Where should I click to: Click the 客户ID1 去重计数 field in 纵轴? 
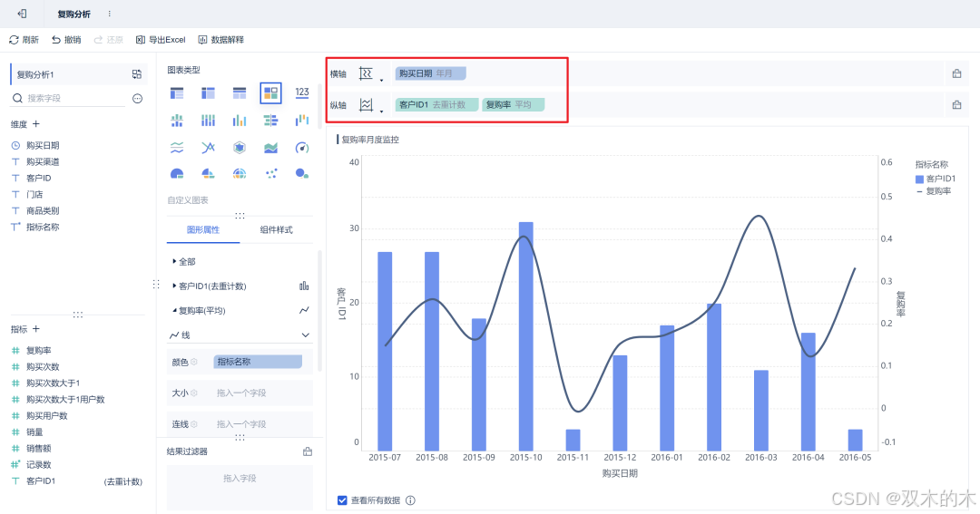436,105
